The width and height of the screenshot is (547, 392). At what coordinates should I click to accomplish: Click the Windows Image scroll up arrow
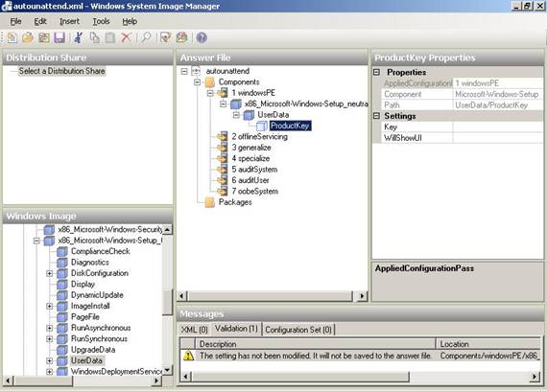coord(167,229)
